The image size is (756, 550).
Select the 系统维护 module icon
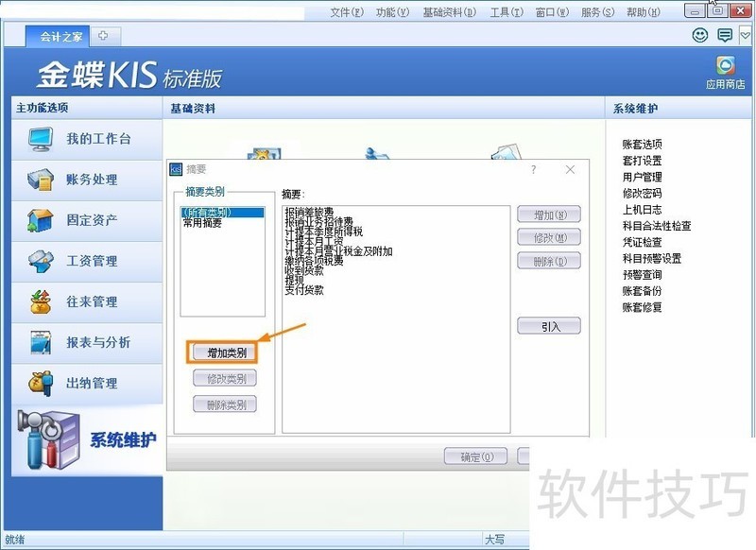pos(48,439)
